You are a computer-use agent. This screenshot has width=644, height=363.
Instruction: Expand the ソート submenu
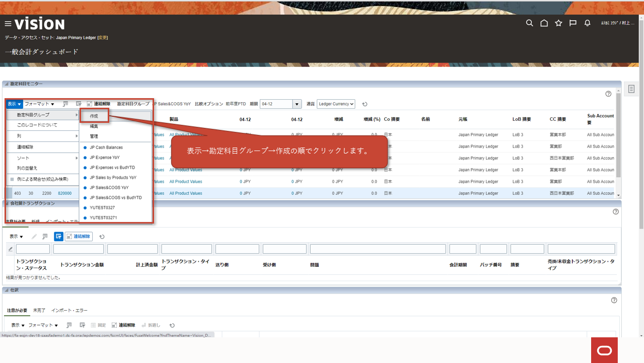click(x=43, y=158)
